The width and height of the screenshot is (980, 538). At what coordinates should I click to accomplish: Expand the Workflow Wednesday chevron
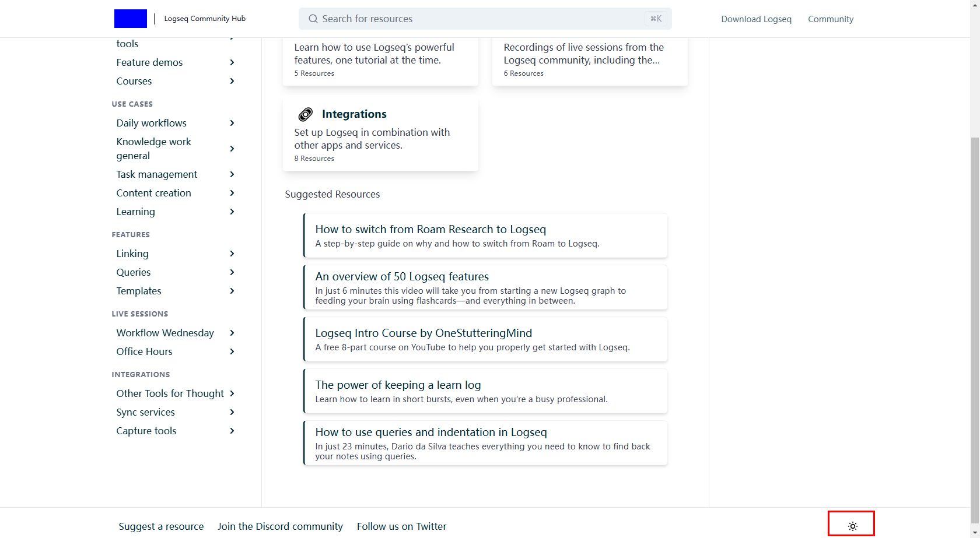[232, 333]
